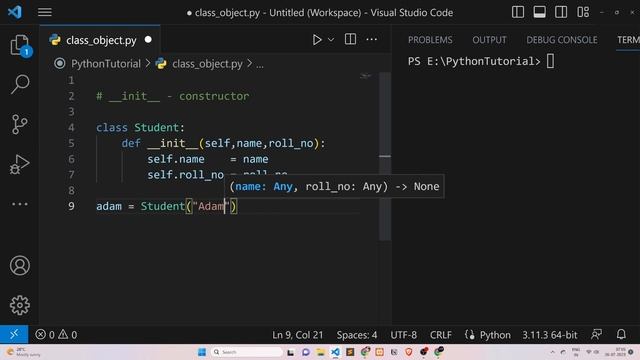
Task: Open the feedback icon in status bar
Action: click(x=597, y=335)
